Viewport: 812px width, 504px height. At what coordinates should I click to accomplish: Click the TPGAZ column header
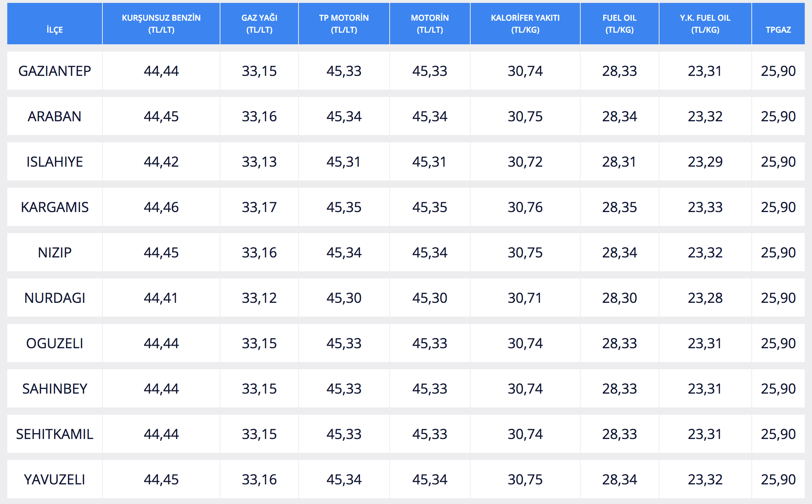pyautogui.click(x=778, y=29)
